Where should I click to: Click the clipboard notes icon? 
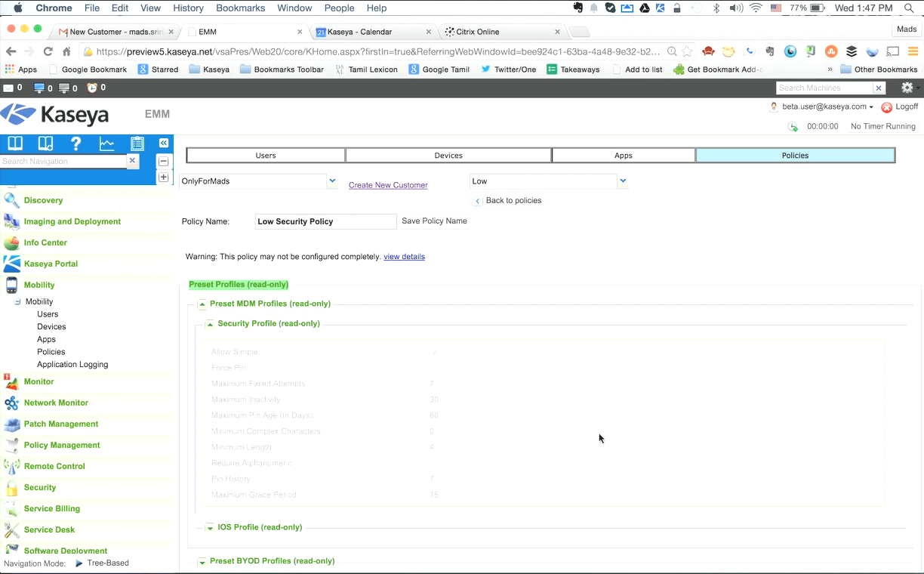click(137, 143)
